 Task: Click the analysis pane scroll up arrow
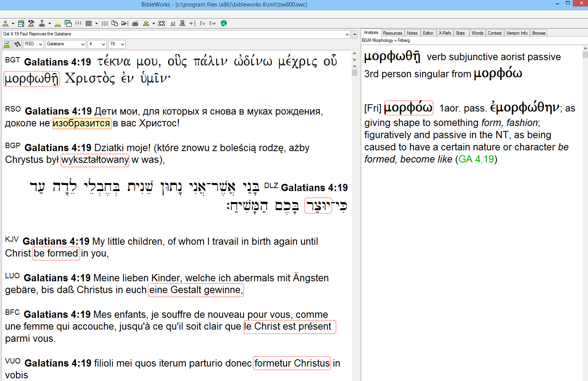585,48
